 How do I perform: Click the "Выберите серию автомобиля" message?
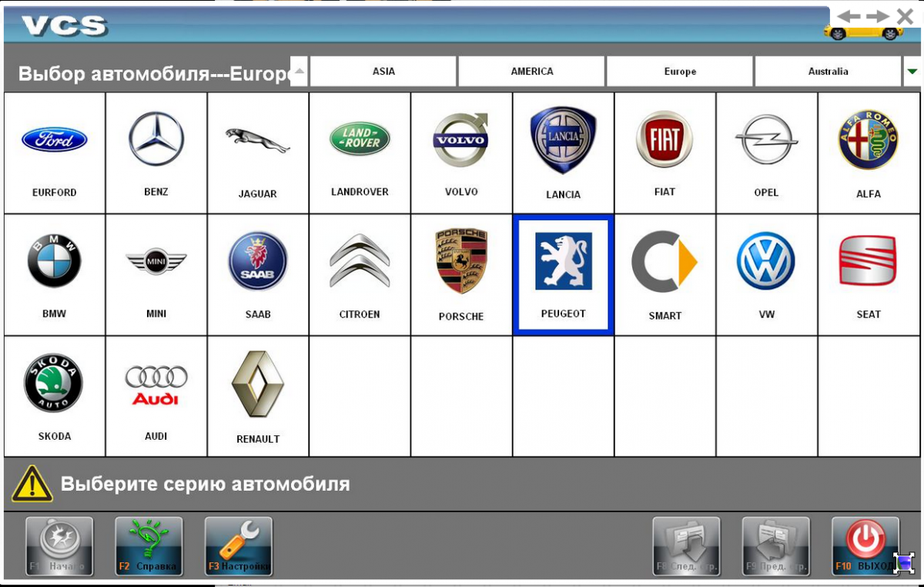206,485
